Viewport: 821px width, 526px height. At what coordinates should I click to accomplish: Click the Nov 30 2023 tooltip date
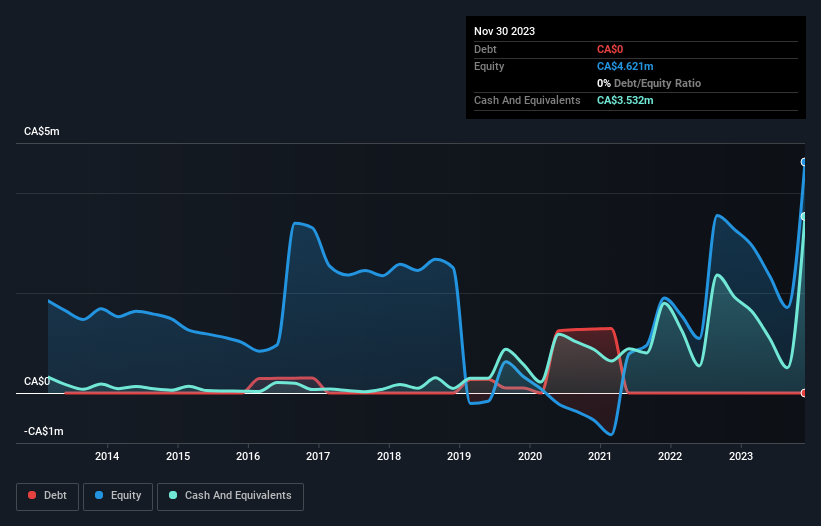pos(504,31)
